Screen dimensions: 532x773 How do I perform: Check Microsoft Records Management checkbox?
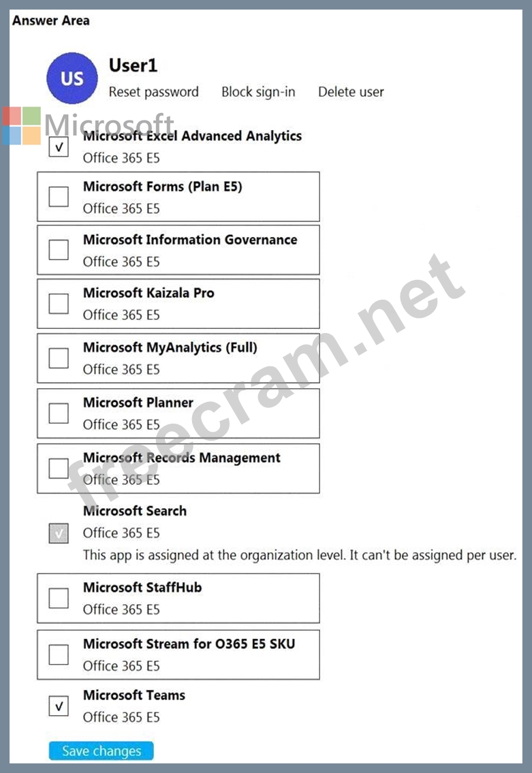pyautogui.click(x=59, y=468)
